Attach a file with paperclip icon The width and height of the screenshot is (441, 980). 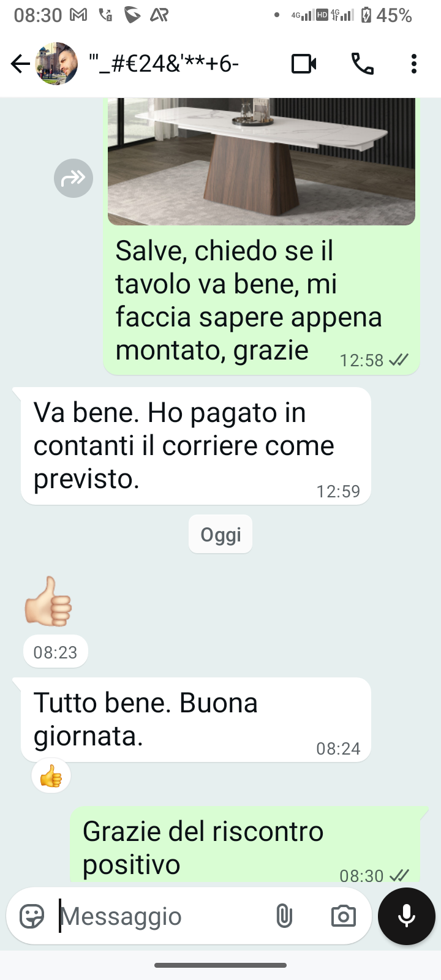pyautogui.click(x=284, y=916)
